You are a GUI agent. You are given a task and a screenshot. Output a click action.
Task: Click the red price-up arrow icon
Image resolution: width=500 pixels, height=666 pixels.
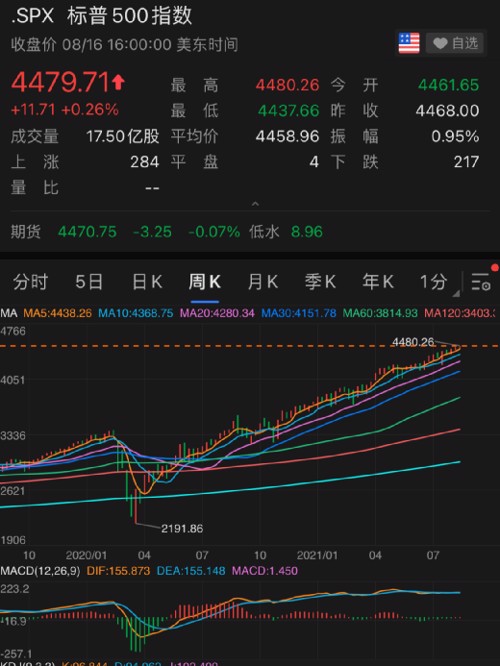click(x=118, y=82)
